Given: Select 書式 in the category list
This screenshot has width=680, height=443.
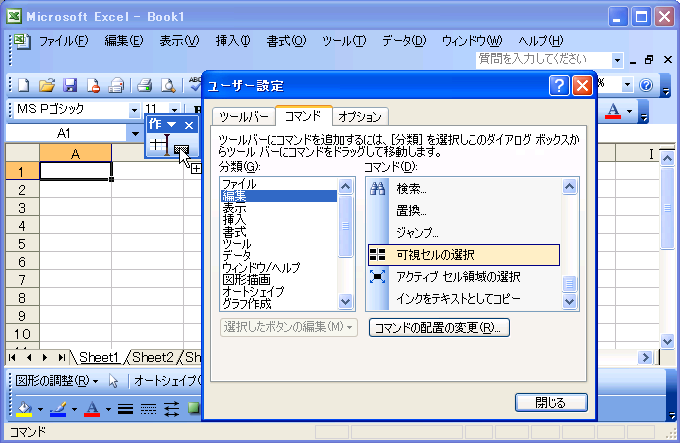Looking at the screenshot, I should click(x=279, y=232).
